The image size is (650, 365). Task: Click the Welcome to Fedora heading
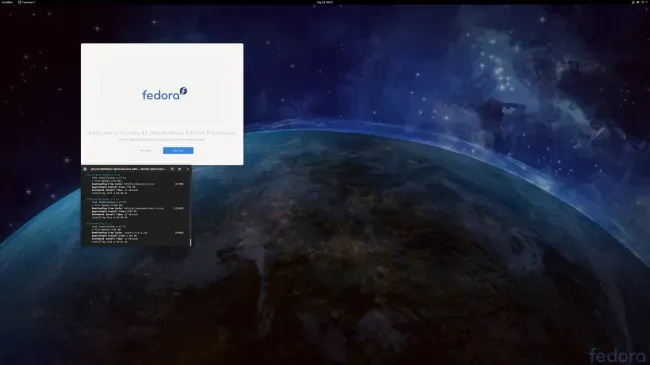[x=162, y=133]
